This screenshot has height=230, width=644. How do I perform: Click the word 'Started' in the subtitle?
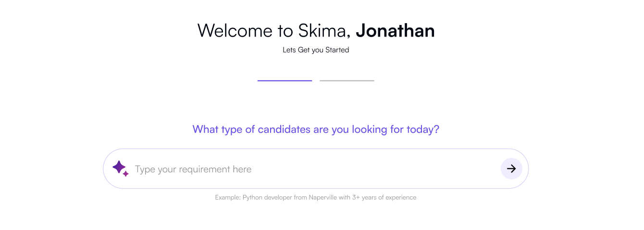point(337,50)
